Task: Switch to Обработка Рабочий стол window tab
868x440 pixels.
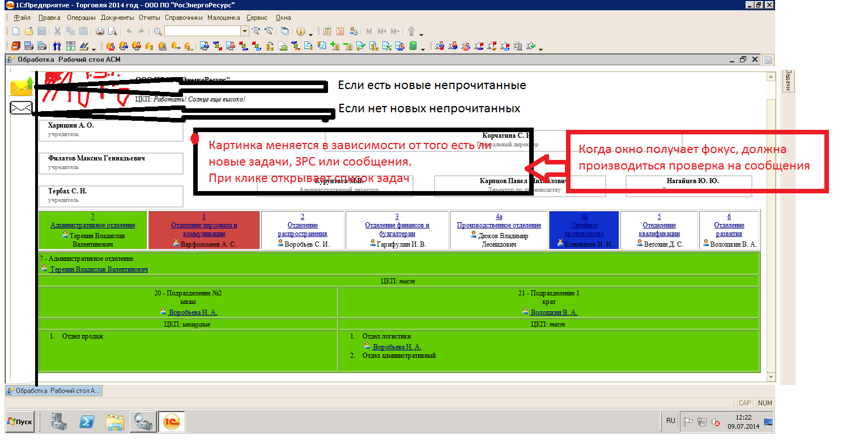Action: 54,391
